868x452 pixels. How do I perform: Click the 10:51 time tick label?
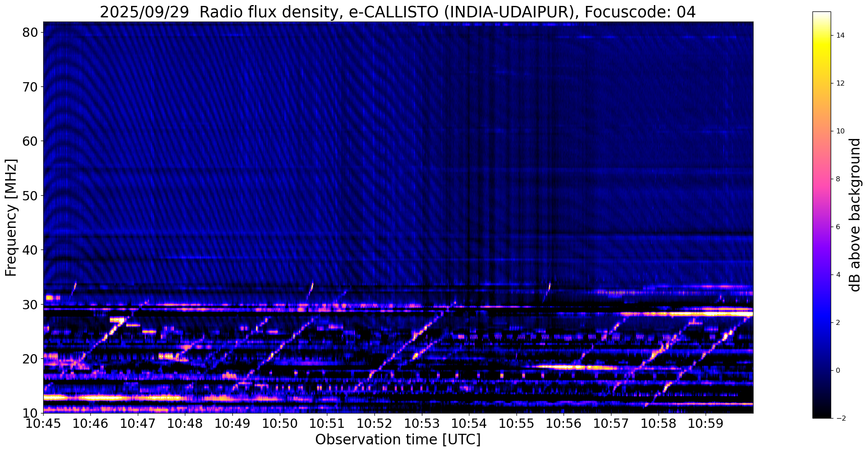point(327,424)
